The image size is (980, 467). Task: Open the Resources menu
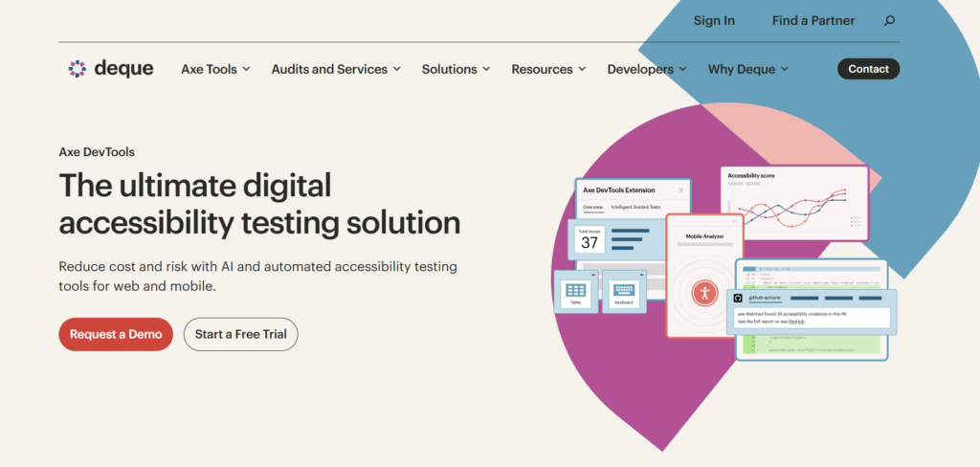point(548,70)
